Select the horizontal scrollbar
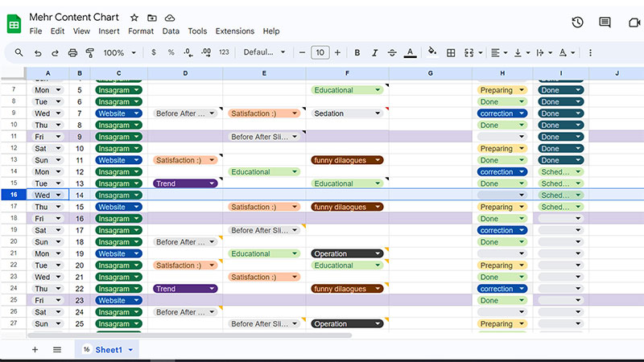The image size is (644, 362). coord(190,335)
